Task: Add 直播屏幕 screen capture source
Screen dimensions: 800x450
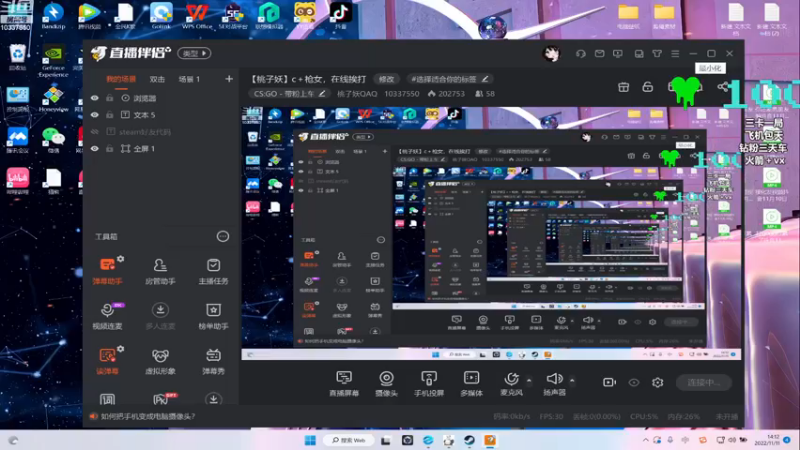Action: click(x=344, y=383)
